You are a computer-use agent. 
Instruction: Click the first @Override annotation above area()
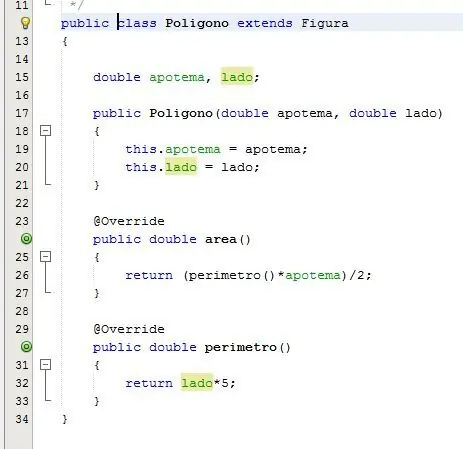pos(129,221)
